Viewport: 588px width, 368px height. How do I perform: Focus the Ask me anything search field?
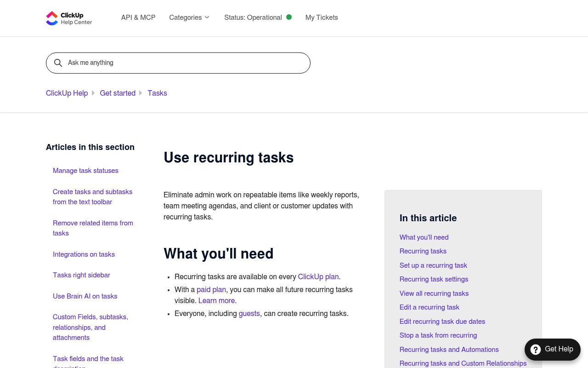[178, 63]
